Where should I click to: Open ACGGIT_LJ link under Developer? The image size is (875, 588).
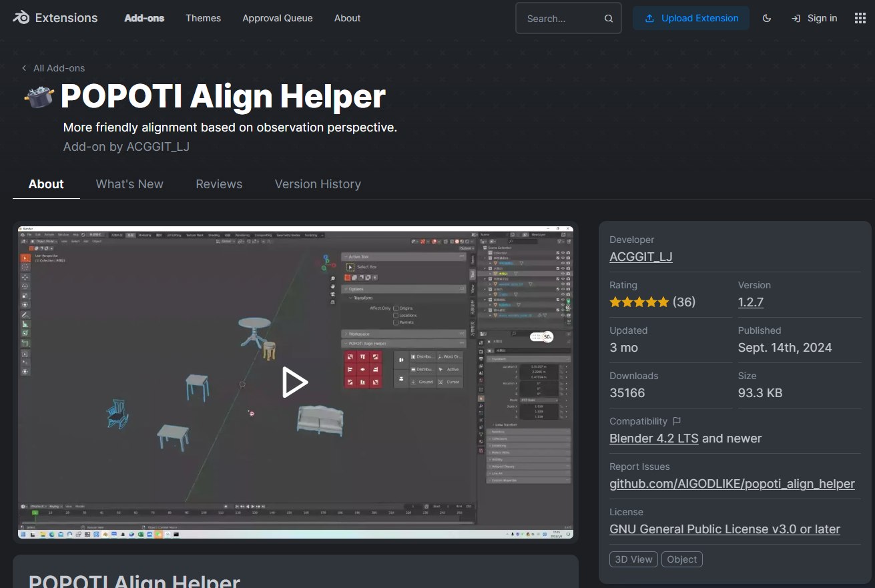641,257
